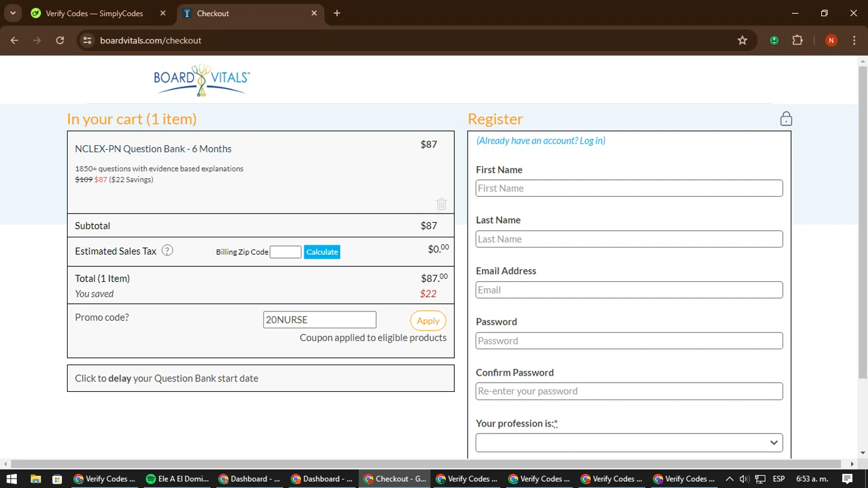Open the Windows notification center

tap(847, 479)
